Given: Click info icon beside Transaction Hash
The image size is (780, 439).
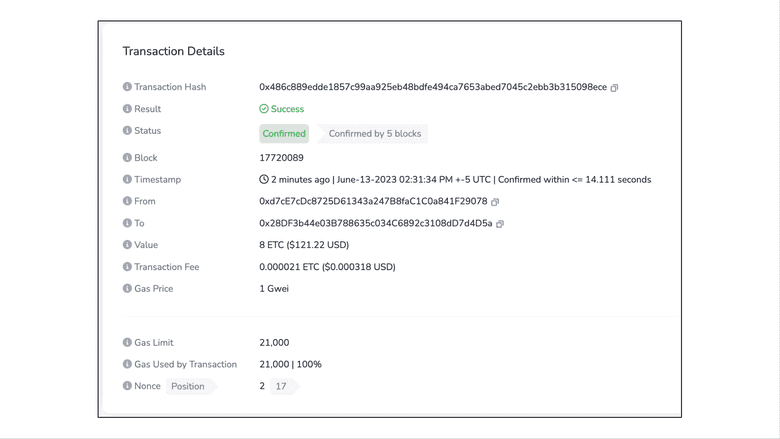Looking at the screenshot, I should coord(127,87).
